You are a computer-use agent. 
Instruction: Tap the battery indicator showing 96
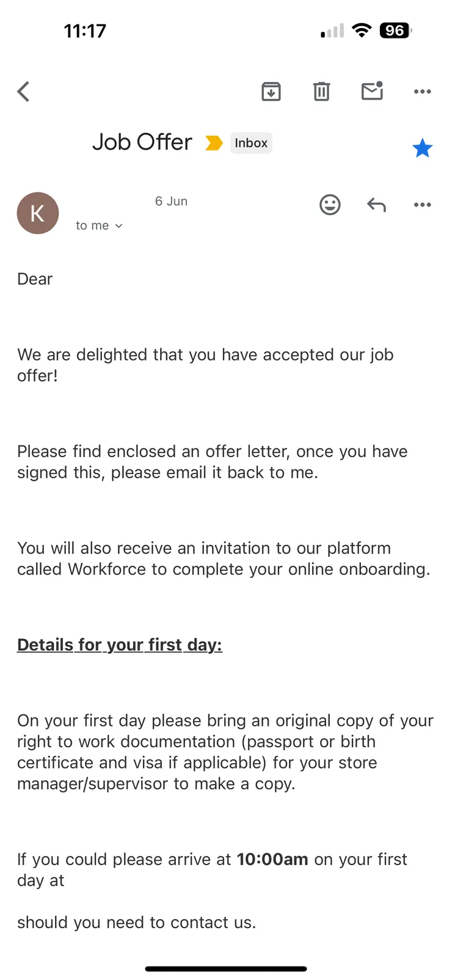pyautogui.click(x=396, y=31)
